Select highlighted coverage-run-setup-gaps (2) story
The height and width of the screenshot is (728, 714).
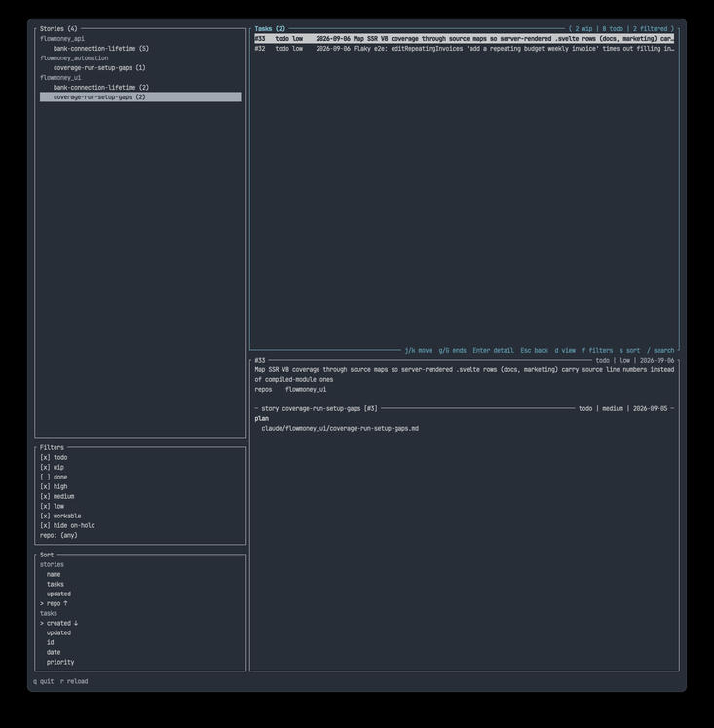[x=140, y=97]
